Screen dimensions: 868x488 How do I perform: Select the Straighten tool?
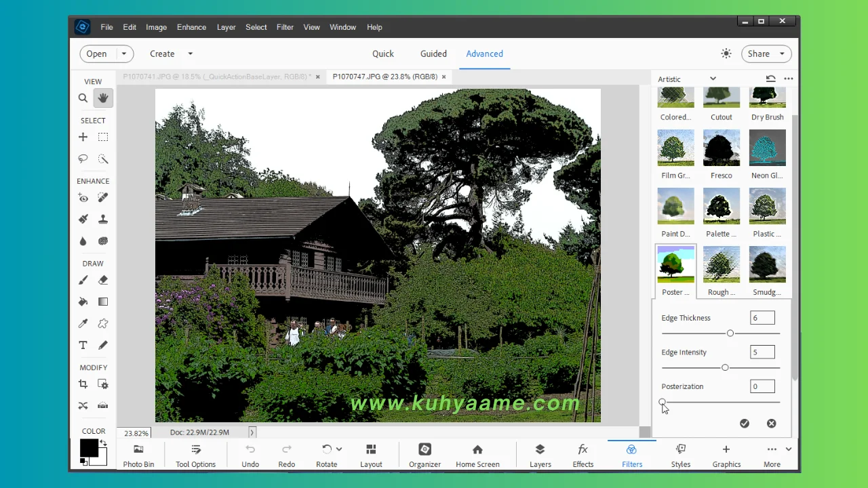[x=103, y=405]
